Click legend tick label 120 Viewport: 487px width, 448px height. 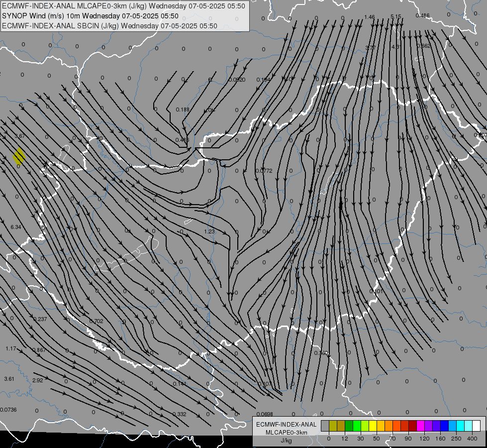click(x=424, y=439)
